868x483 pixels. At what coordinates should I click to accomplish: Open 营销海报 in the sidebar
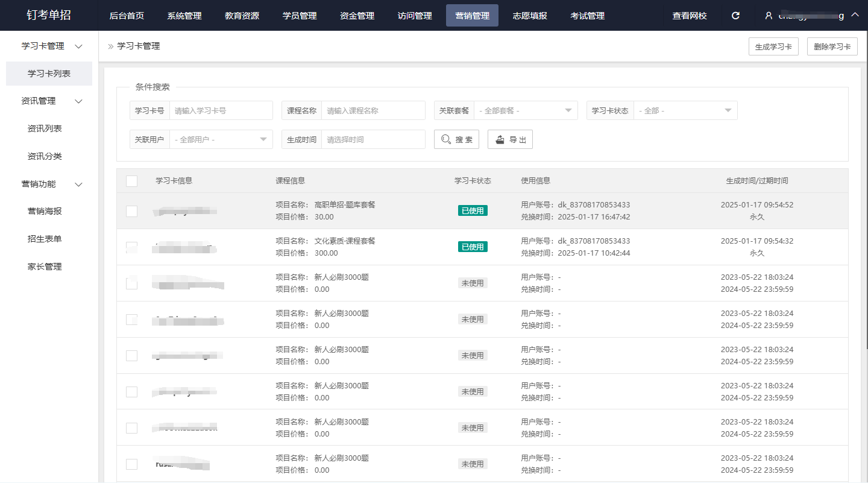(45, 211)
